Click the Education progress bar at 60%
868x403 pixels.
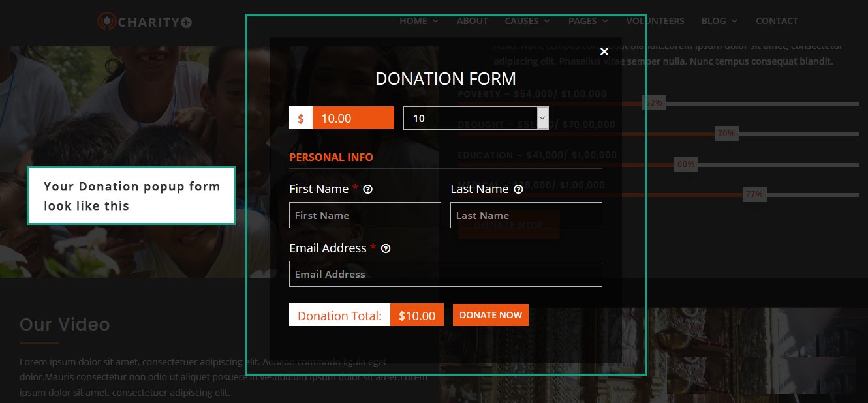pyautogui.click(x=658, y=165)
